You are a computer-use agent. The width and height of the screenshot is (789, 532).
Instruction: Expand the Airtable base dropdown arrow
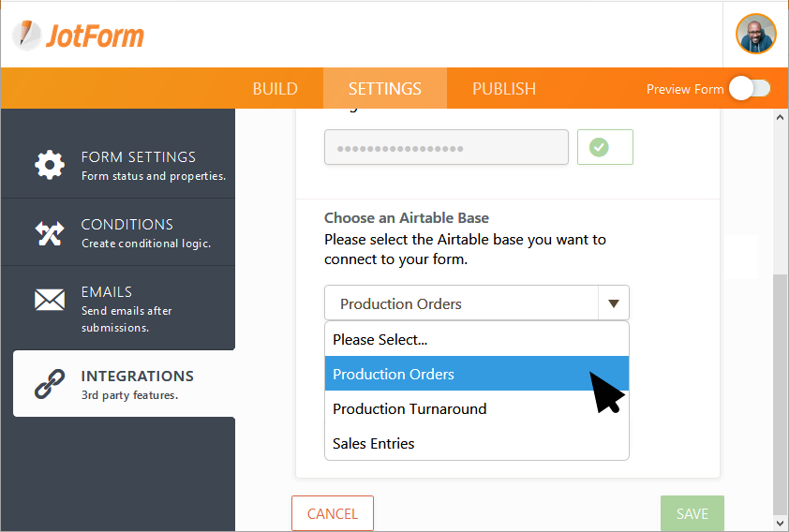tap(614, 303)
